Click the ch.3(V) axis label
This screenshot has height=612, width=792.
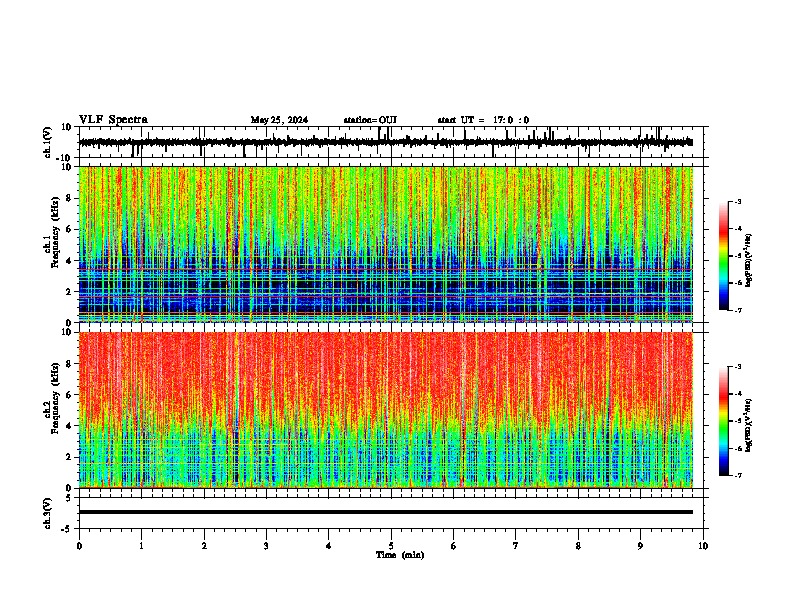47,513
